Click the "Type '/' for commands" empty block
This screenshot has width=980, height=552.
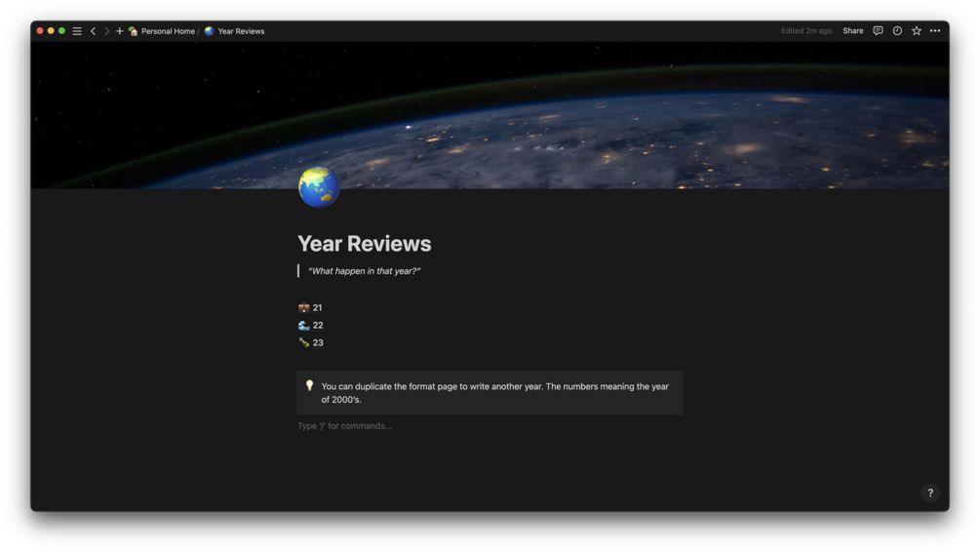tap(344, 426)
